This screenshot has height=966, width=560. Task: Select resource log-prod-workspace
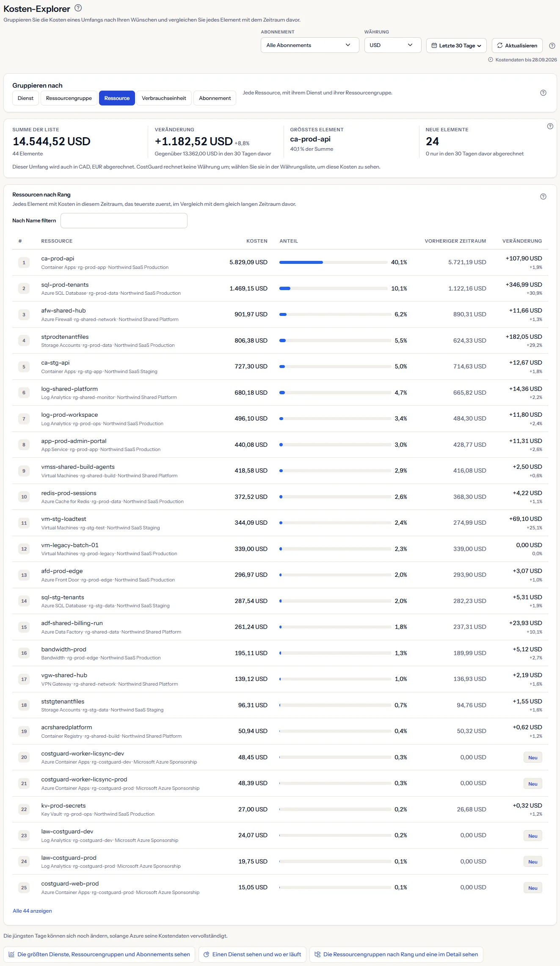pyautogui.click(x=69, y=415)
